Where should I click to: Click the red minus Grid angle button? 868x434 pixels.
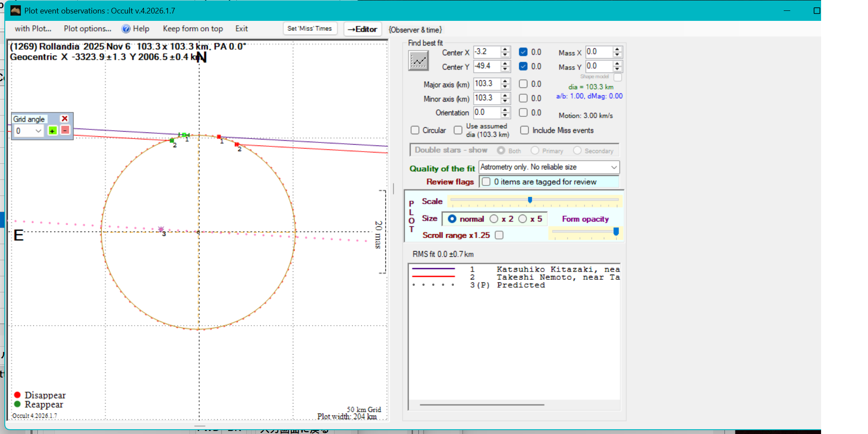tap(65, 130)
